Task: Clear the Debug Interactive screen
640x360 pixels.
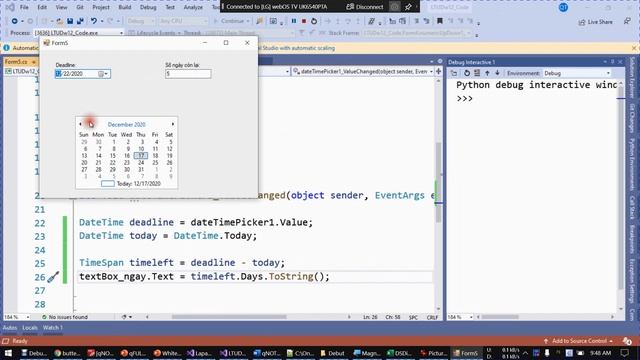Action: pos(477,73)
